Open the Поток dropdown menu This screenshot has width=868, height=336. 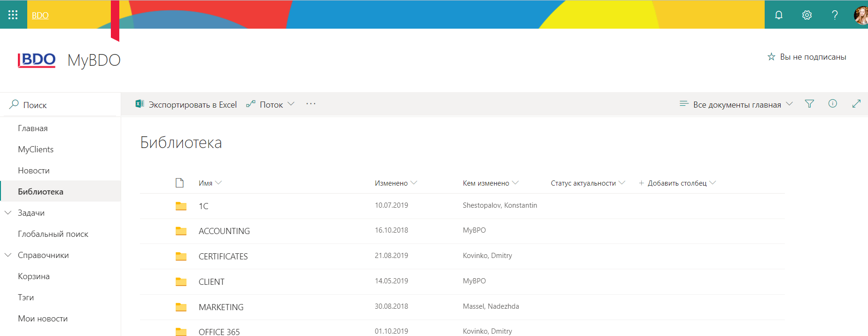tap(271, 104)
